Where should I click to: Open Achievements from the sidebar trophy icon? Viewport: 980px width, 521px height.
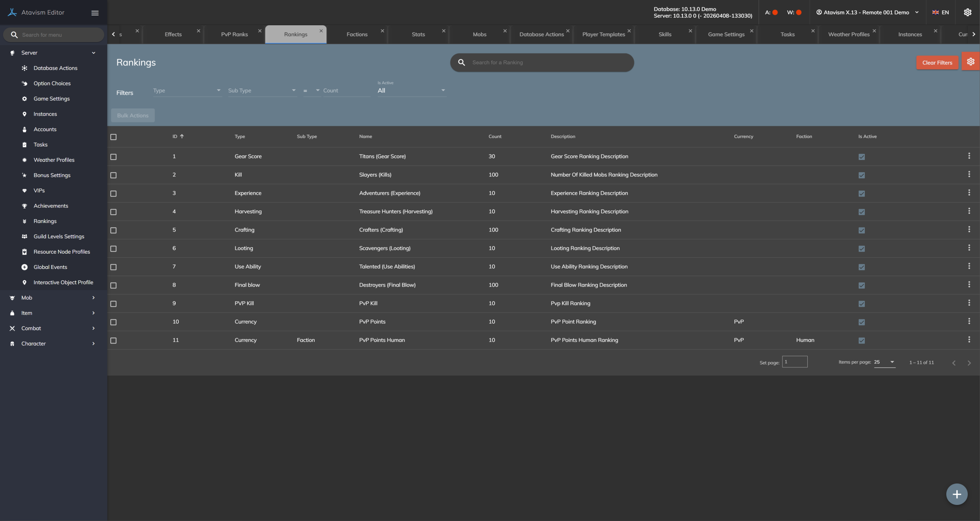[24, 206]
